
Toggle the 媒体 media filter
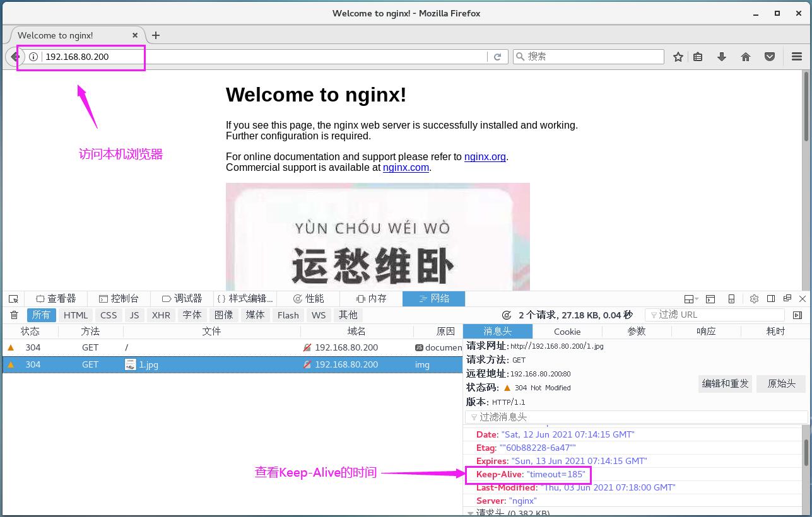coord(255,315)
